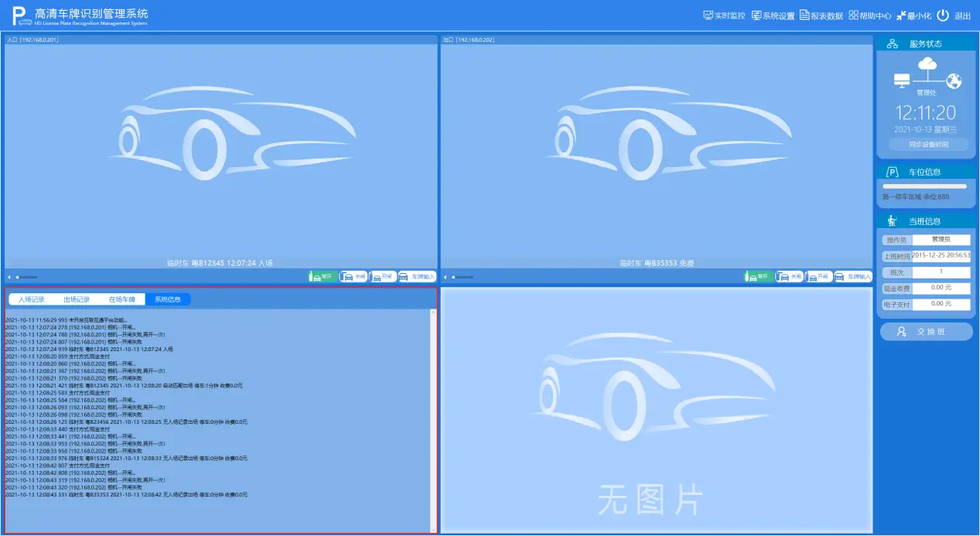This screenshot has width=980, height=536.
Task: Click entrance camera volume slider
Action: [x=26, y=277]
